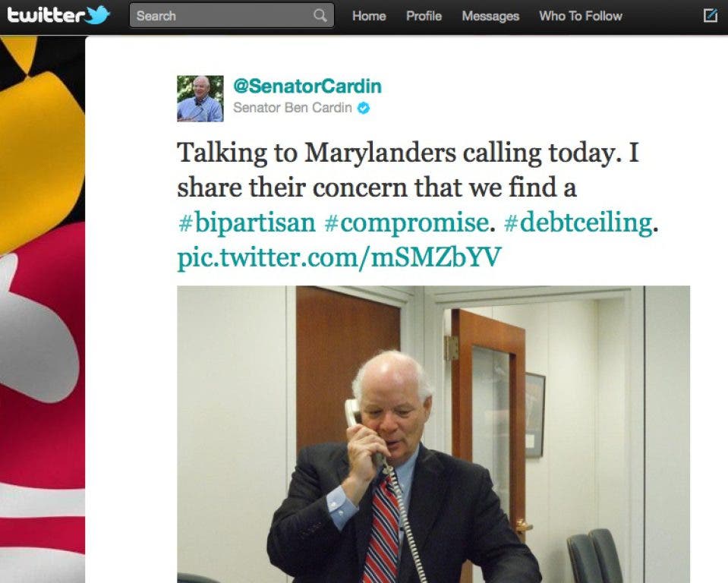This screenshot has width=728, height=583.
Task: Click the blue verified badge
Action: pyautogui.click(x=363, y=108)
